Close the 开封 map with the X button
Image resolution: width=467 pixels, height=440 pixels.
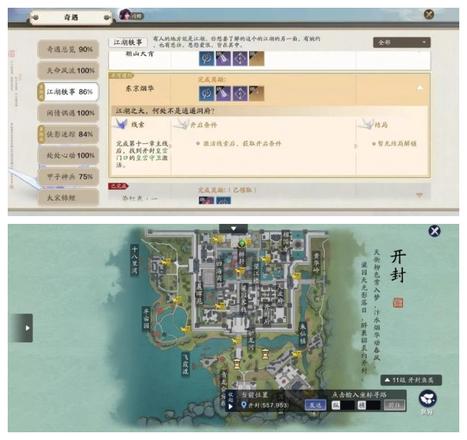point(435,231)
